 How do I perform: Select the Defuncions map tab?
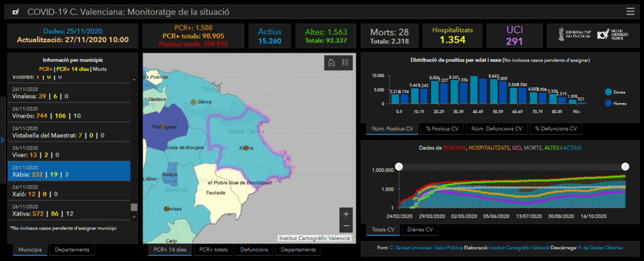[x=254, y=249]
